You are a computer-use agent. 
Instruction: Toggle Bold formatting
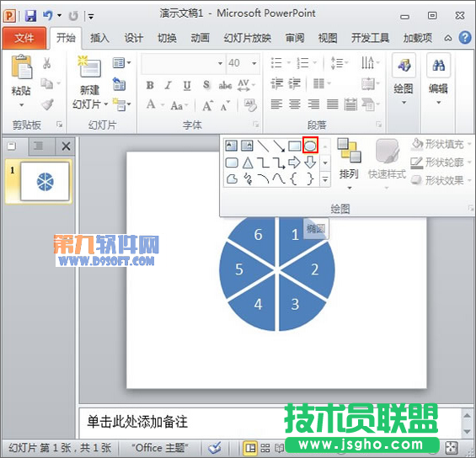(x=150, y=86)
